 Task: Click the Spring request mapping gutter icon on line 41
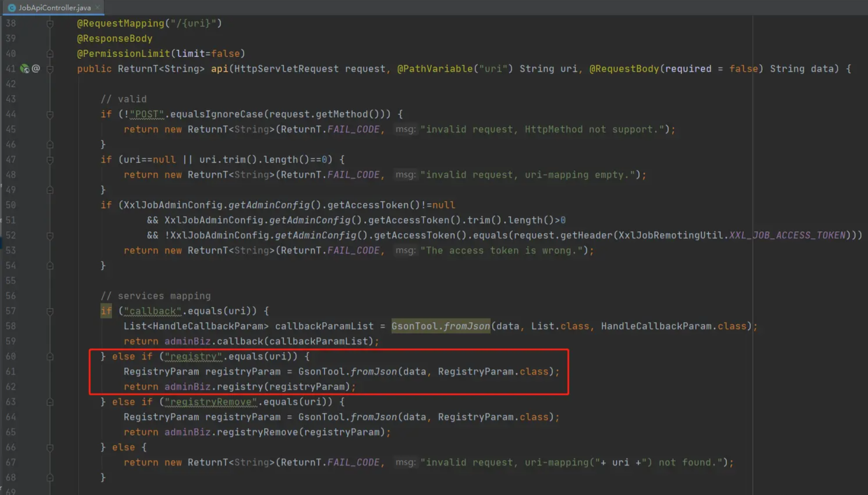coord(25,69)
